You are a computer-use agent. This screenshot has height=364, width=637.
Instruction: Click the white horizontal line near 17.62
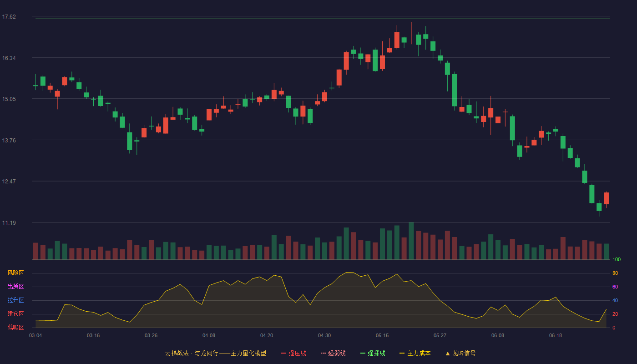(323, 19)
